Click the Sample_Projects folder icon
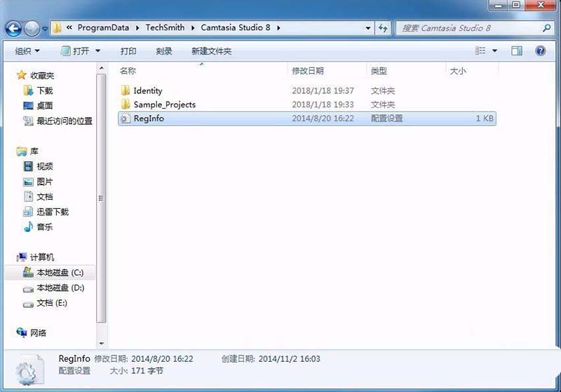 click(x=126, y=104)
